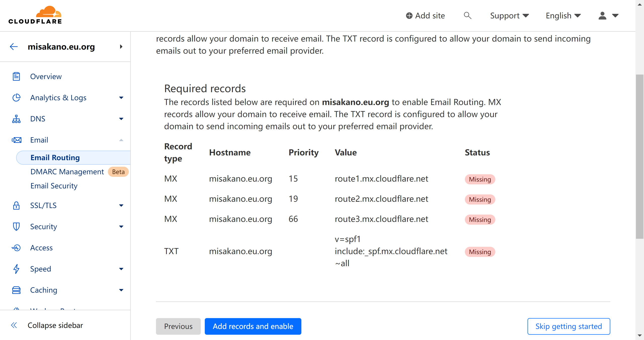Expand the Caching submenu arrow
This screenshot has height=340, width=644.
tap(121, 290)
